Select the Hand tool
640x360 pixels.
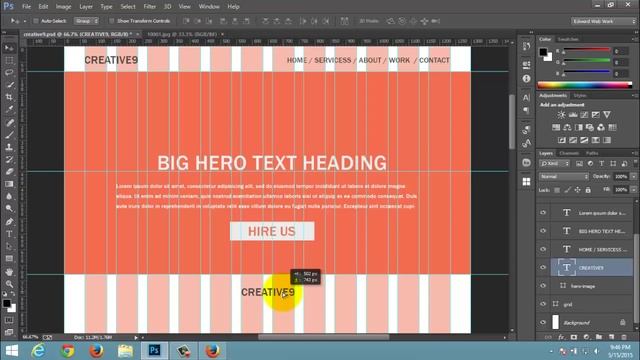coord(9,271)
